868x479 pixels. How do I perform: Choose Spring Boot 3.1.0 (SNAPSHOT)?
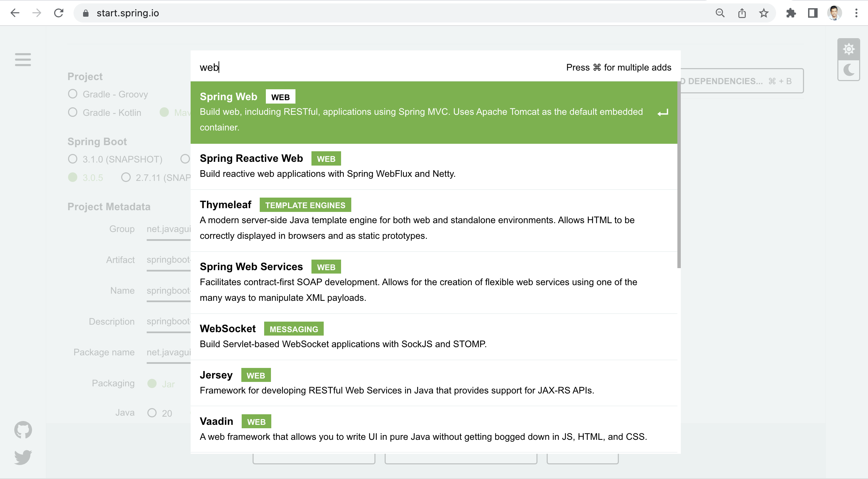click(115, 159)
